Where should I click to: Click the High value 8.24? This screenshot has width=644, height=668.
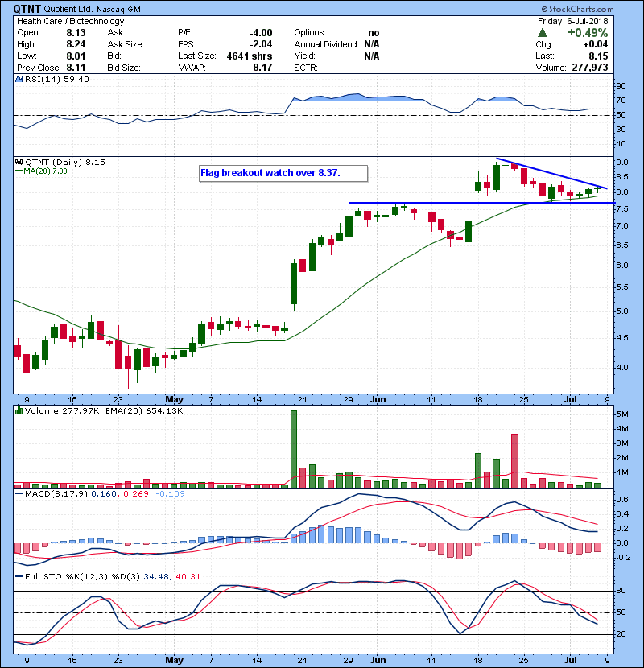(76, 44)
